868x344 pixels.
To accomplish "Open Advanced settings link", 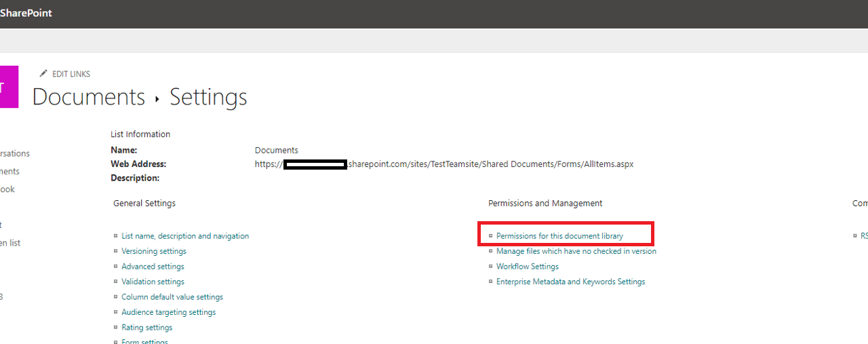I will point(153,267).
